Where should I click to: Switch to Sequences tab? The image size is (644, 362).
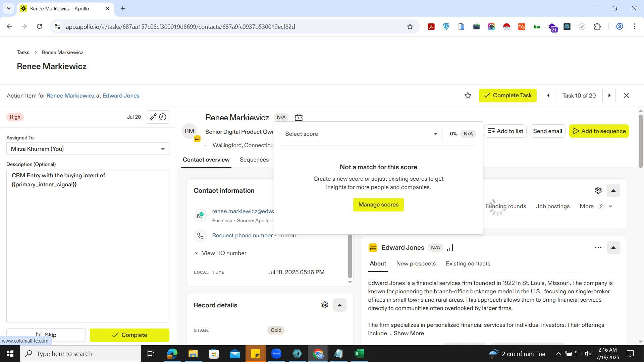pos(254,160)
